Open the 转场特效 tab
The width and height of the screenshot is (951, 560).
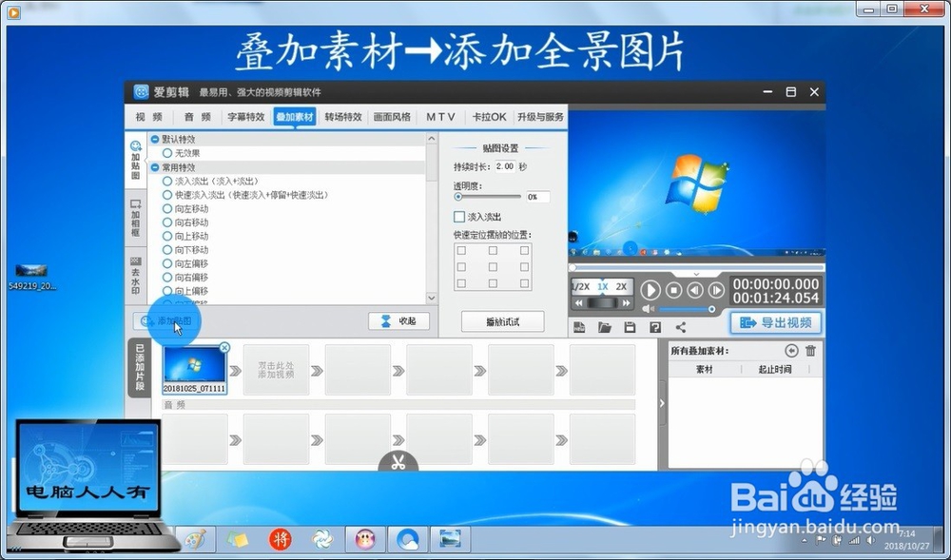[x=343, y=117]
